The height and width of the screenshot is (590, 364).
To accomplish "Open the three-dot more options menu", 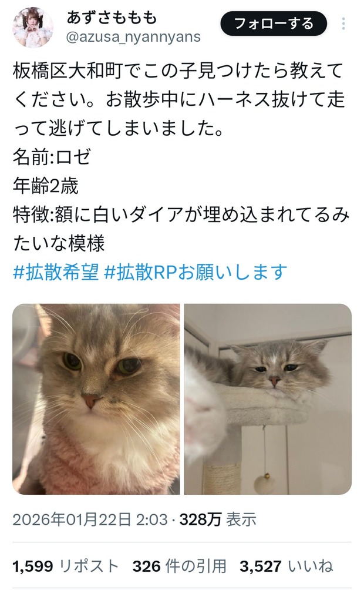I will pyautogui.click(x=343, y=24).
